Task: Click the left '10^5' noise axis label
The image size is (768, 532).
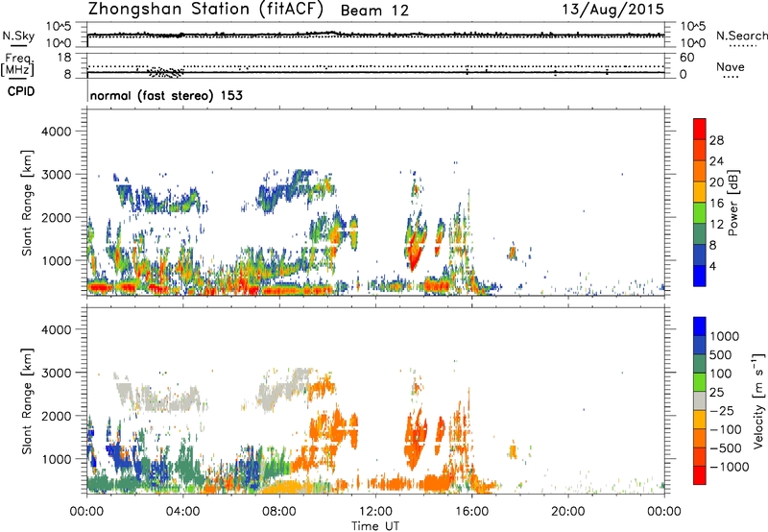Action: 59,27
